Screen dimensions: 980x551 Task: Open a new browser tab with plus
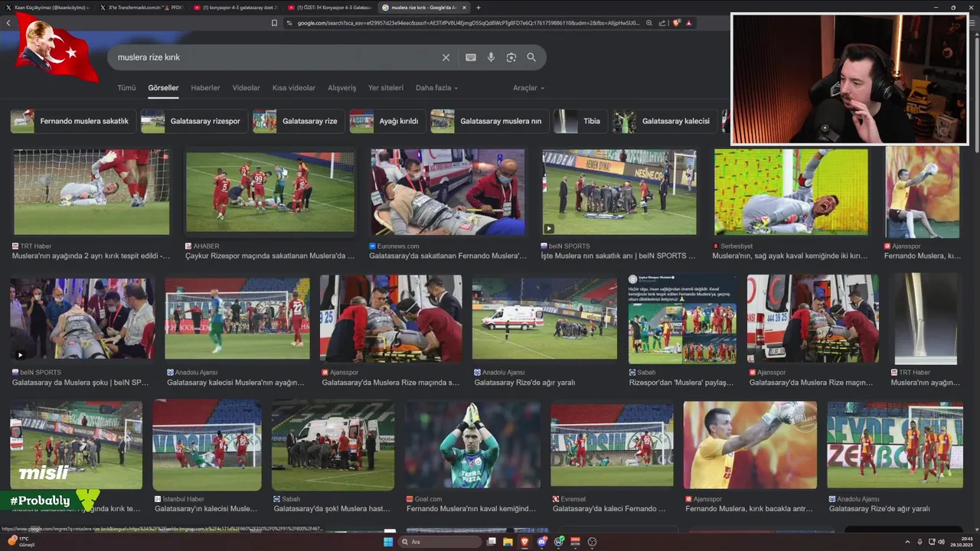[x=479, y=8]
